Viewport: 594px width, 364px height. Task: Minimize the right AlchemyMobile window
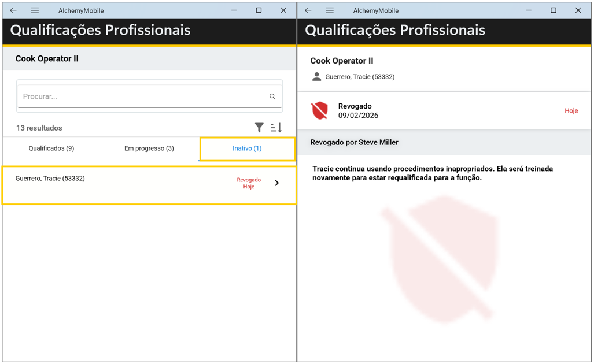coord(529,10)
